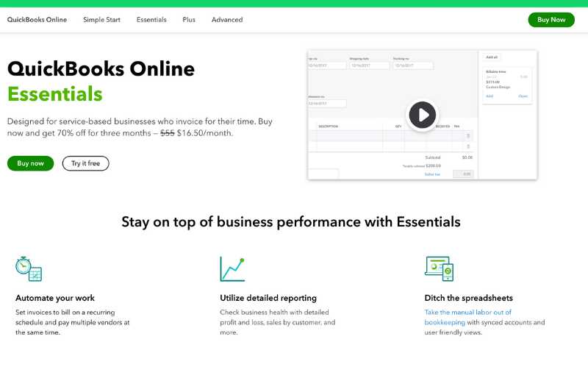
Task: Play the Essentials demo video
Action: pos(422,115)
